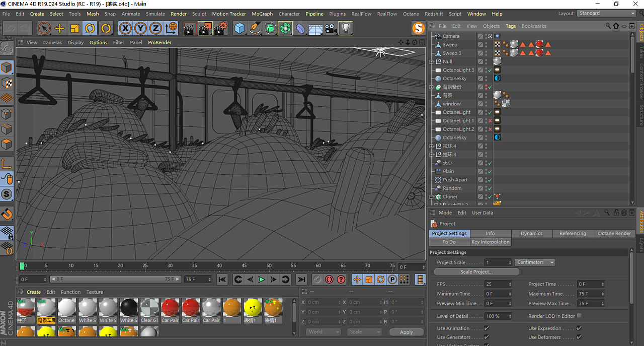Viewport: 644px width, 346px height.
Task: Open viewport Cameras menu
Action: (52, 42)
